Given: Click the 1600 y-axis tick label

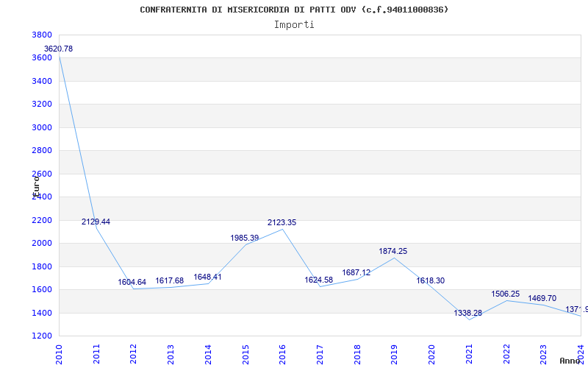Looking at the screenshot, I should [42, 289].
